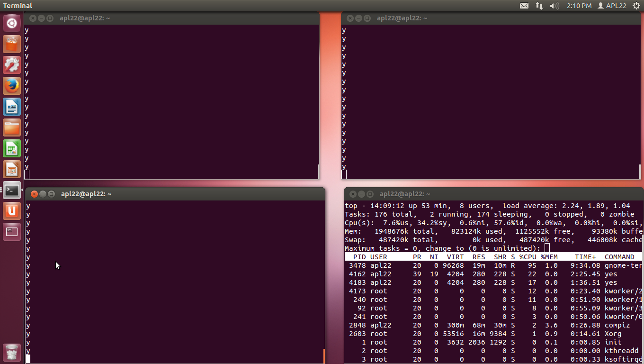This screenshot has width=644, height=364.
Task: Launch LibreOffice Calc from the launcher
Action: click(12, 148)
